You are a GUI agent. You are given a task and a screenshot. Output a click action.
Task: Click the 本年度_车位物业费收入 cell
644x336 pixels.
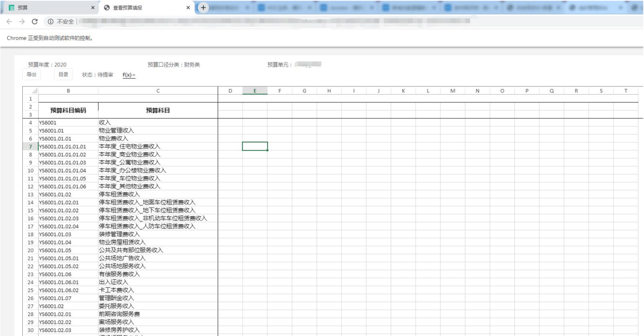click(158, 178)
